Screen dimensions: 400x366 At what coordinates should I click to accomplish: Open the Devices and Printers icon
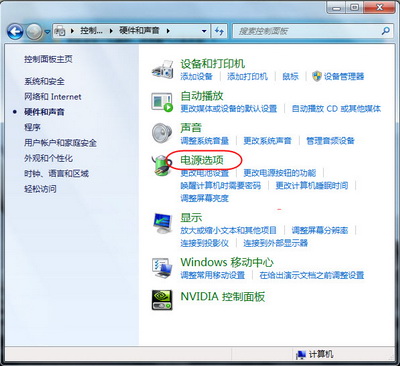click(x=162, y=69)
